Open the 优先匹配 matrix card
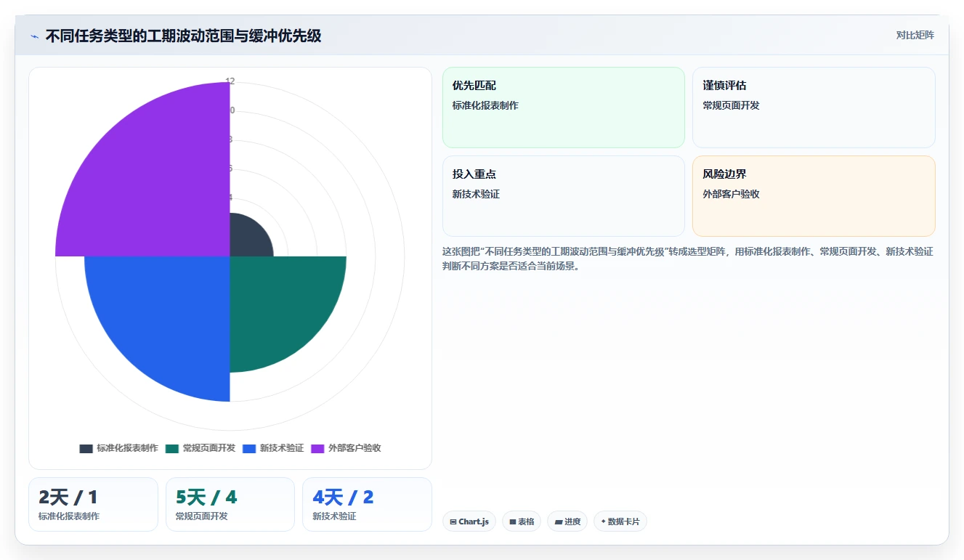Viewport: 964px width, 560px height. point(564,107)
